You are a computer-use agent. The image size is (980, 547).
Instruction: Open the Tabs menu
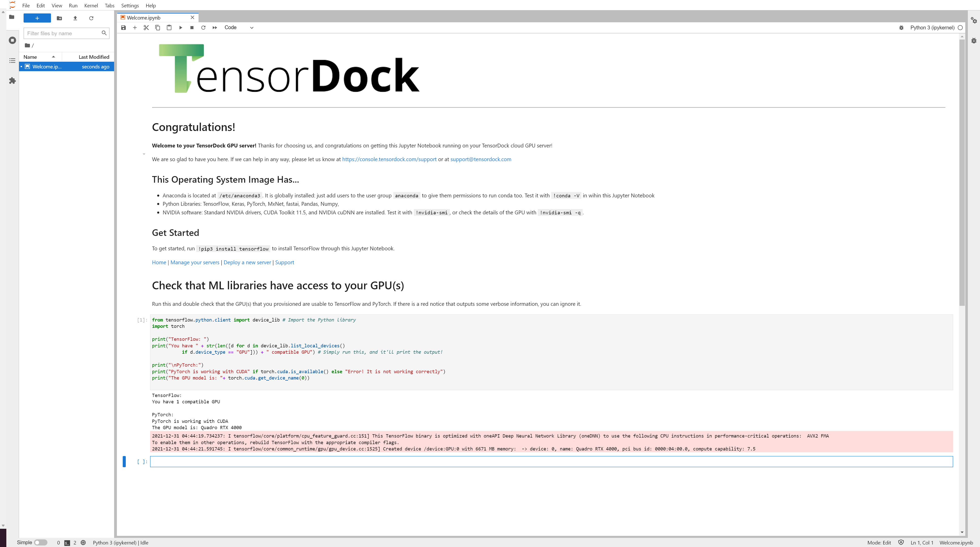(x=110, y=5)
